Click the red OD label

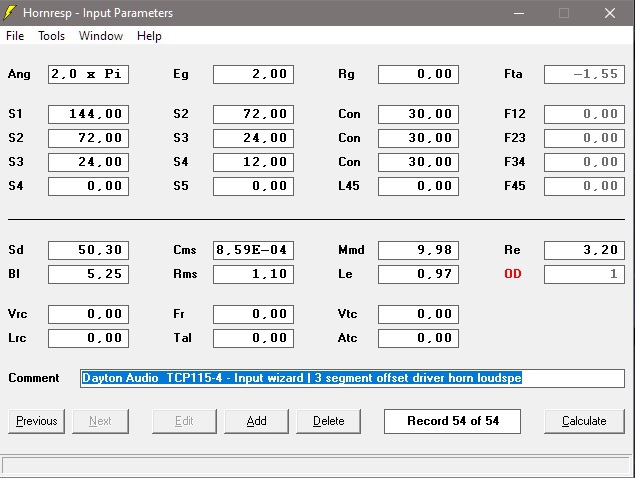[513, 274]
